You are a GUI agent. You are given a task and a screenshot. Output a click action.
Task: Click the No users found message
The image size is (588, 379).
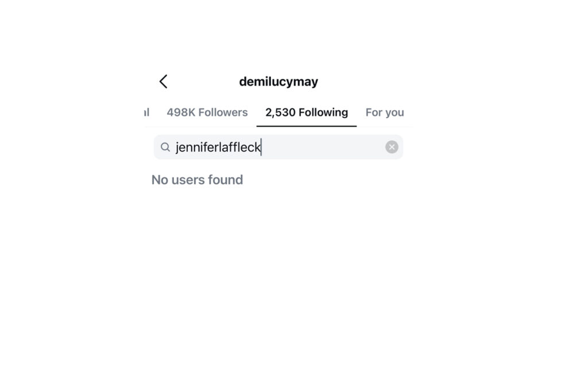point(197,180)
